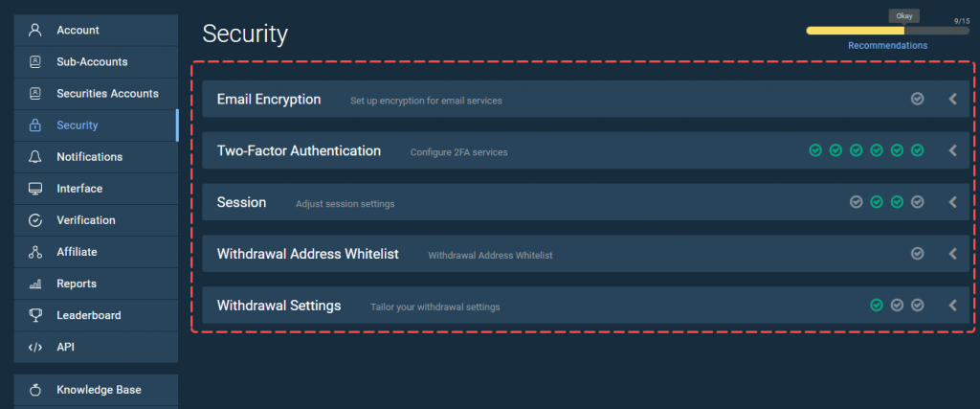Click 'Adjust session settings' description
The height and width of the screenshot is (409, 980).
[345, 204]
